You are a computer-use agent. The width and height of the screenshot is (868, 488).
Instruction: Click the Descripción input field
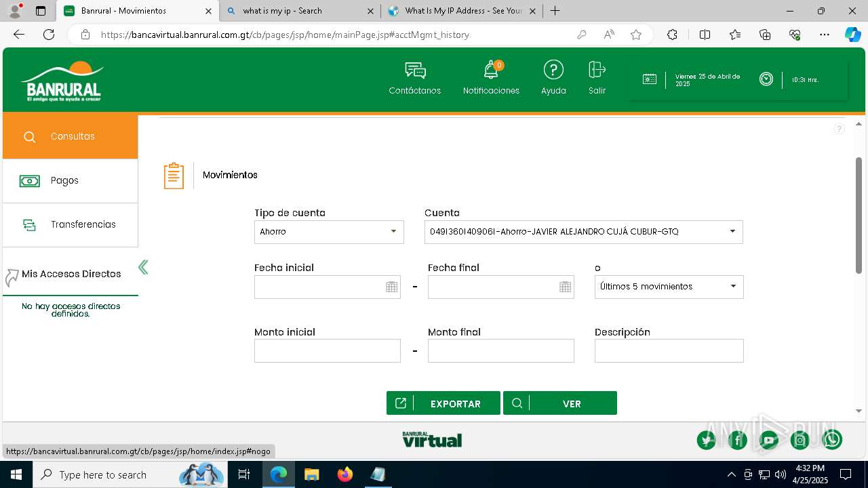[669, 351]
